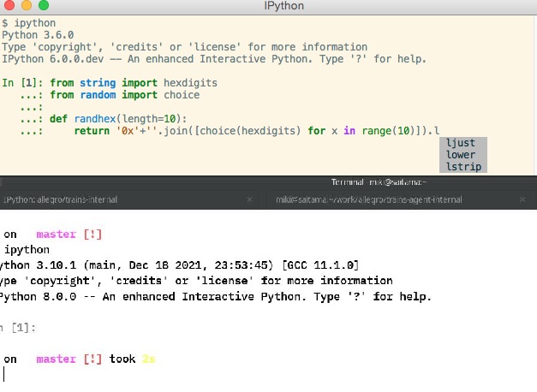Click the green zoom button of IPython window
The width and height of the screenshot is (537, 392).
click(44, 5)
